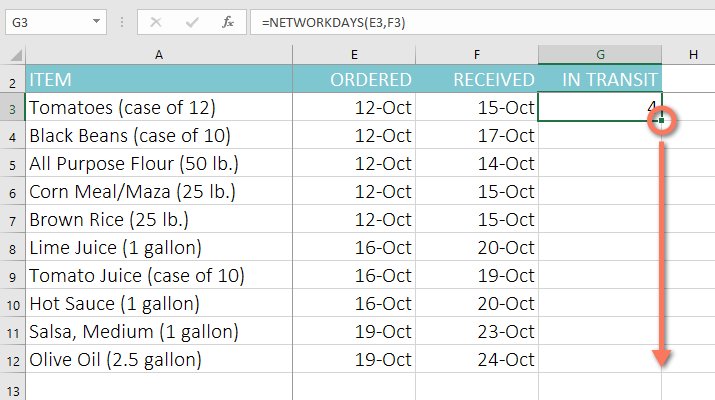Screen dimensions: 715x400
Task: Click the Enter checkmark formula button
Action: pos(192,21)
